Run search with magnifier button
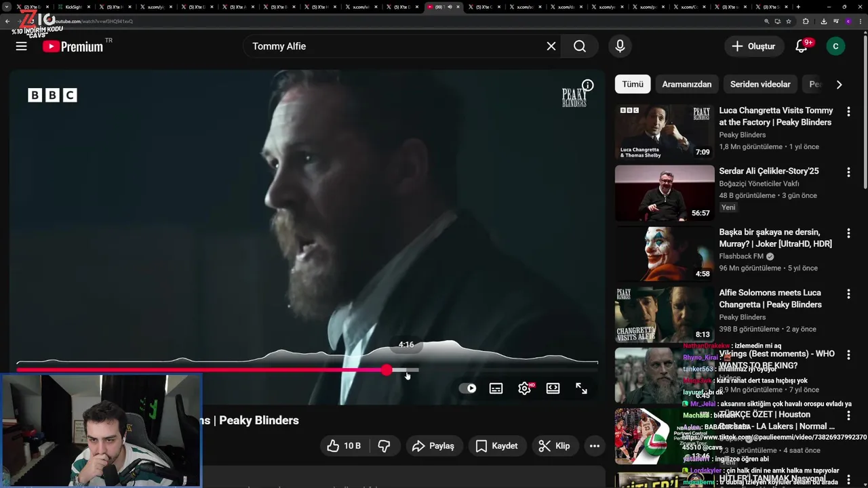This screenshot has width=868, height=488. (x=579, y=46)
